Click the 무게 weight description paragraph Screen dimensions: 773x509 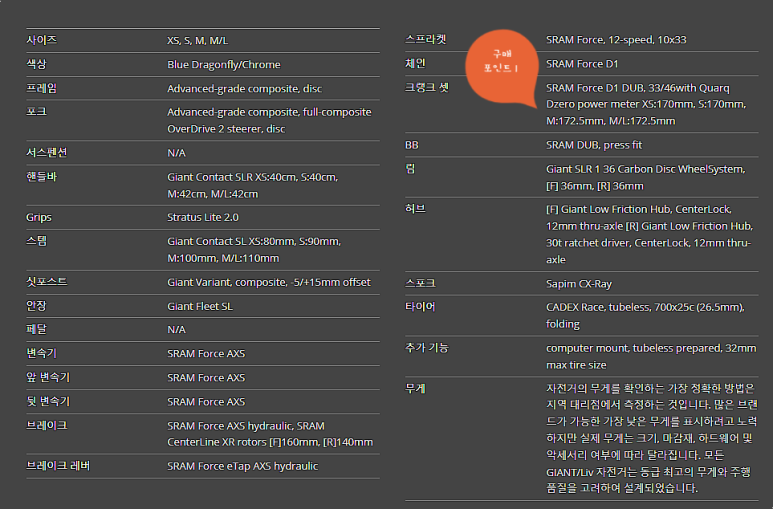[x=651, y=438]
